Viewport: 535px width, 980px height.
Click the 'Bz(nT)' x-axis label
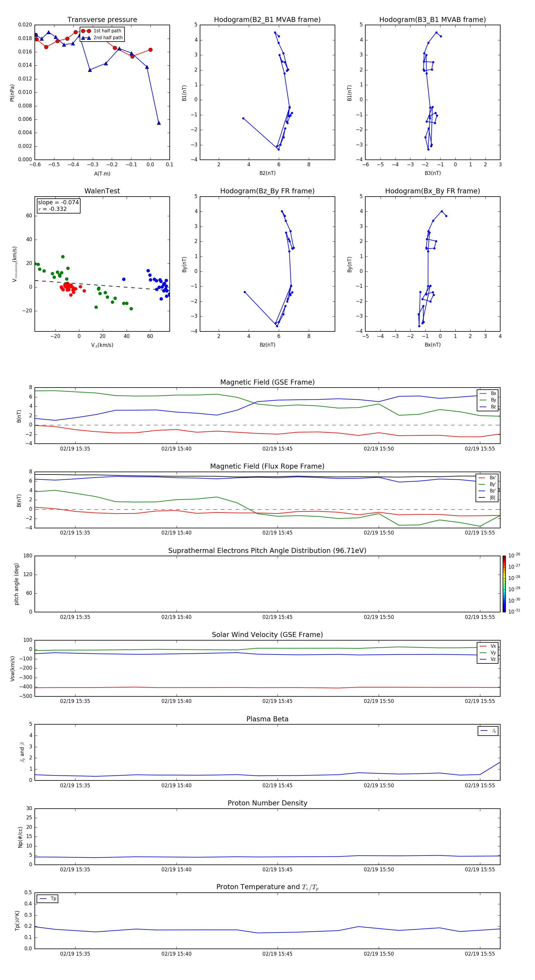pyautogui.click(x=267, y=345)
